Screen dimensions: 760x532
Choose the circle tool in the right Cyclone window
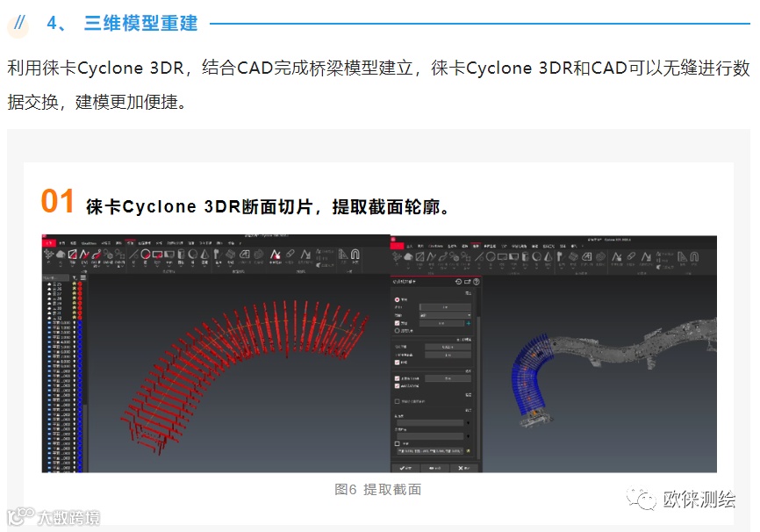[491, 256]
